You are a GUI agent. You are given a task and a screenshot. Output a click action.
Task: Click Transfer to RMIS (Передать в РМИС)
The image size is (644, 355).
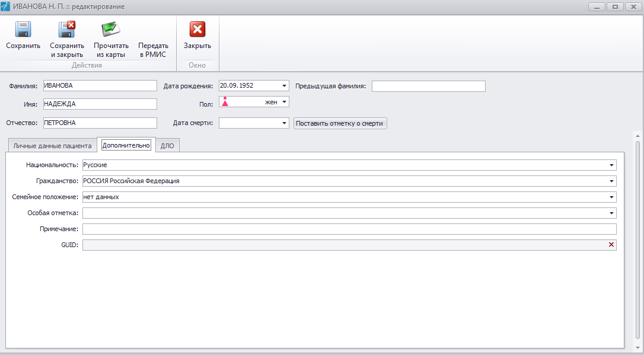pyautogui.click(x=153, y=49)
